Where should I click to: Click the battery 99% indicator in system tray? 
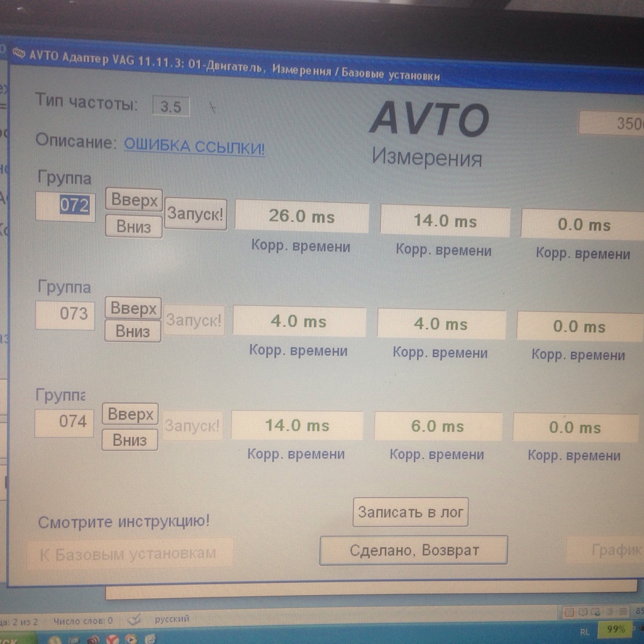point(614,629)
